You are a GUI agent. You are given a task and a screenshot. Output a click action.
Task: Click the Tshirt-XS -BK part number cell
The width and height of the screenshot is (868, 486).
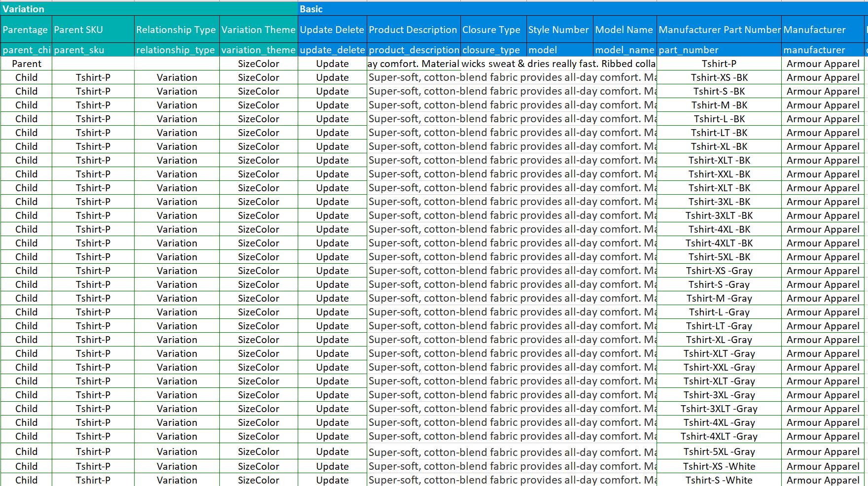719,77
